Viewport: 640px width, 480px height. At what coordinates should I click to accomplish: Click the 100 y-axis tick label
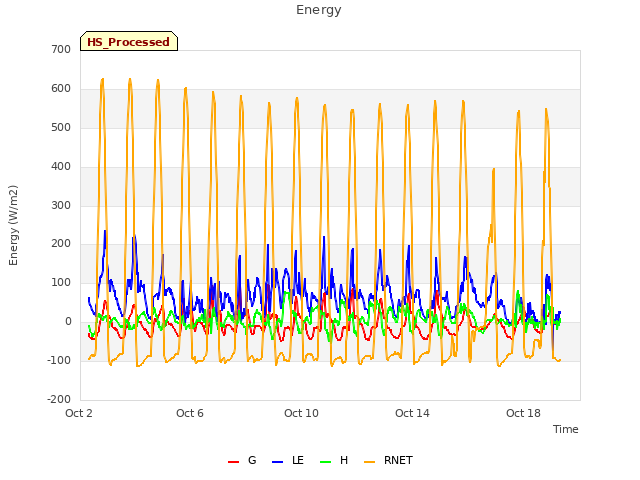61,282
